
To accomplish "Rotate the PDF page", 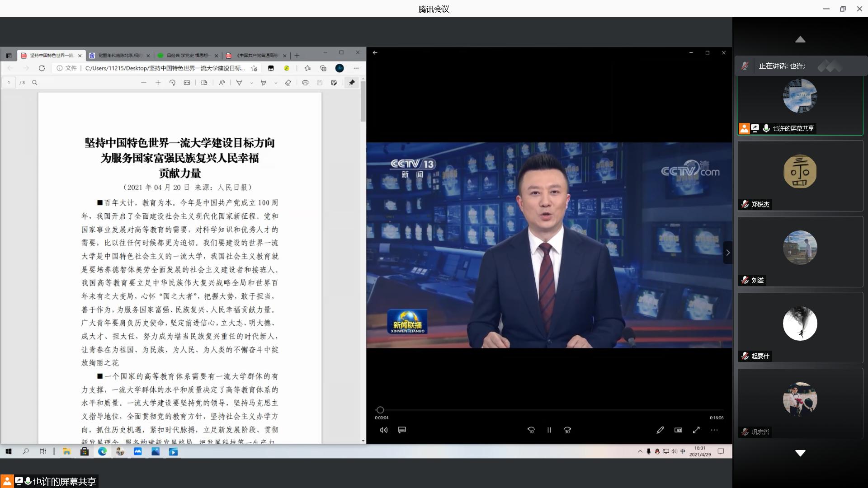I will [172, 83].
